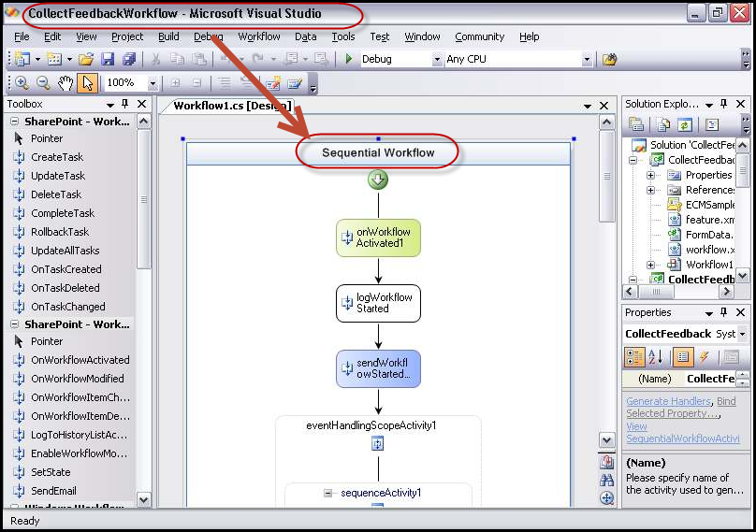
Task: Click Show All Files icon in Solution Explorer
Action: tap(662, 125)
